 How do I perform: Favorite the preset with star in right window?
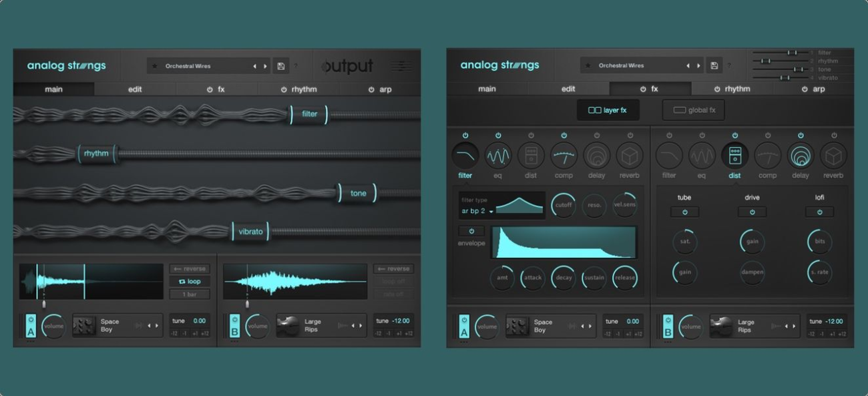pos(588,66)
